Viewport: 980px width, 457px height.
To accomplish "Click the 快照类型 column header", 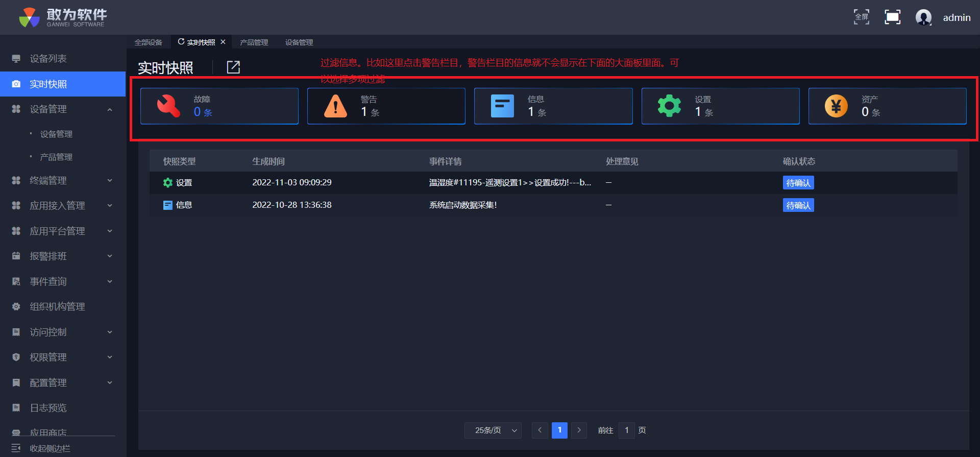I will 179,161.
